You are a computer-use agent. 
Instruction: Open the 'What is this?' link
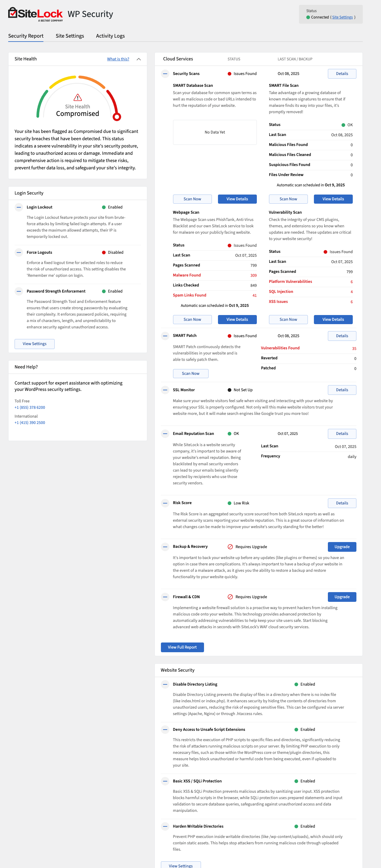click(118, 59)
